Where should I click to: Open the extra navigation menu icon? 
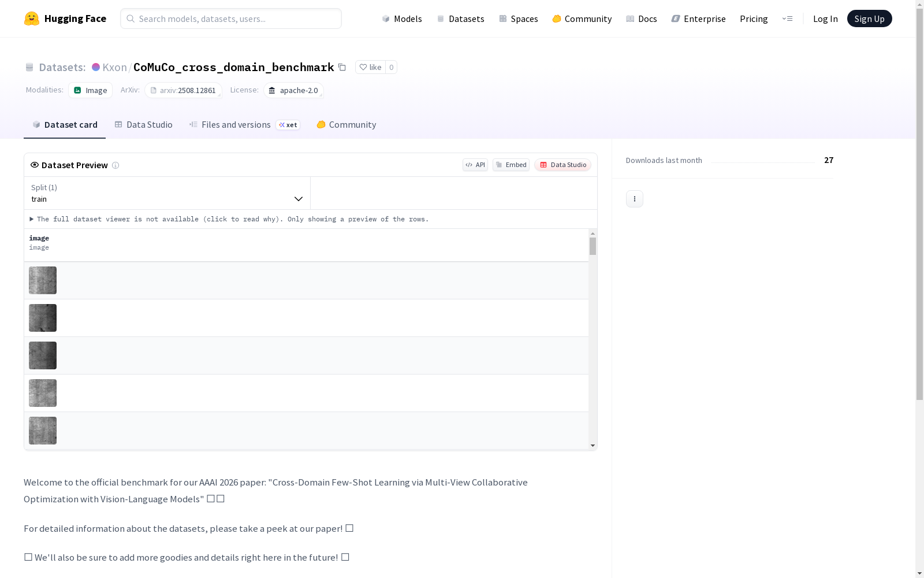pyautogui.click(x=787, y=18)
